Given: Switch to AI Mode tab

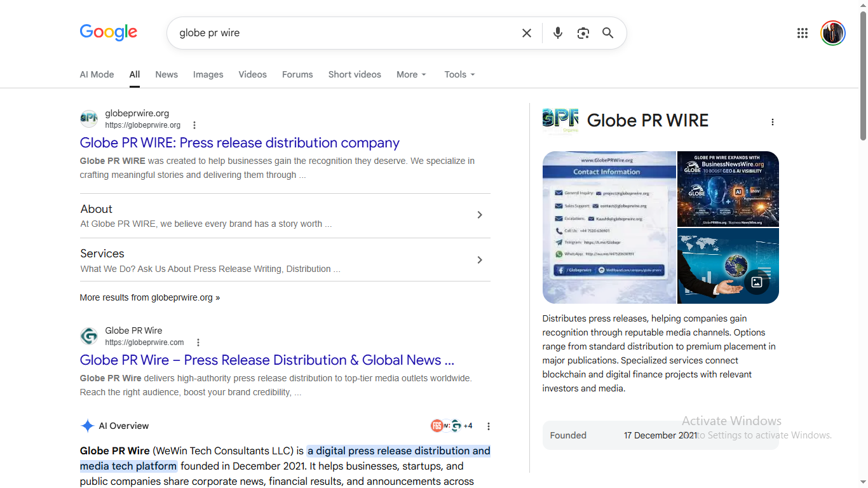Looking at the screenshot, I should [x=97, y=74].
